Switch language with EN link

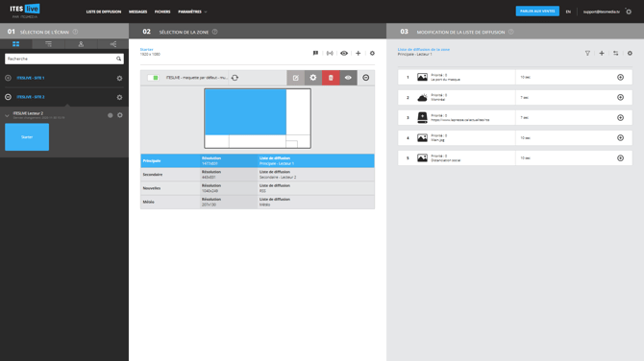tap(568, 12)
